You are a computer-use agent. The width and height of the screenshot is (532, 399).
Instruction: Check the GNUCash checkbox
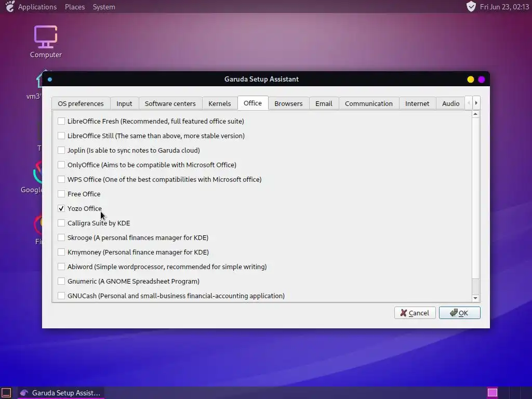(x=61, y=296)
